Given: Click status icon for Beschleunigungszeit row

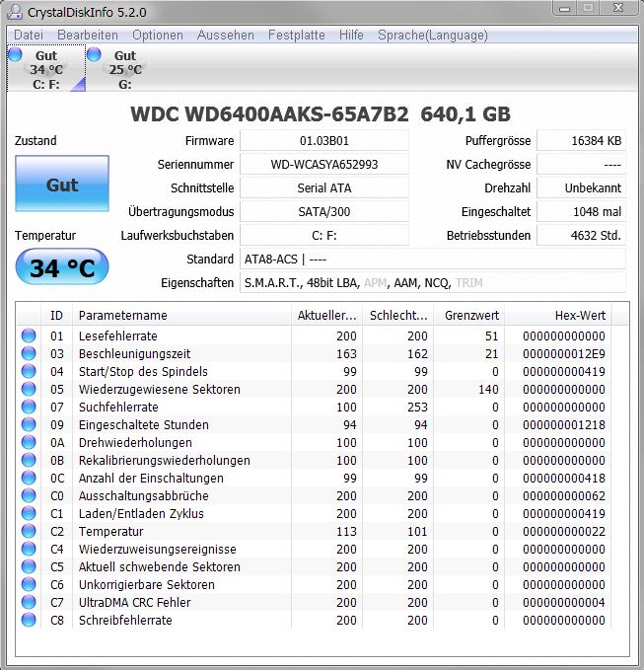Looking at the screenshot, I should (x=29, y=353).
